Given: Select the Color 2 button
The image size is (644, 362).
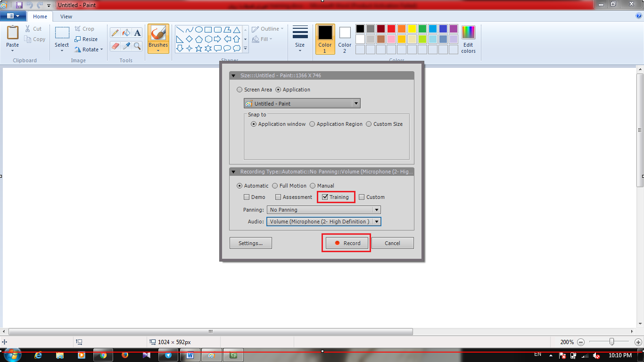Looking at the screenshot, I should point(345,39).
